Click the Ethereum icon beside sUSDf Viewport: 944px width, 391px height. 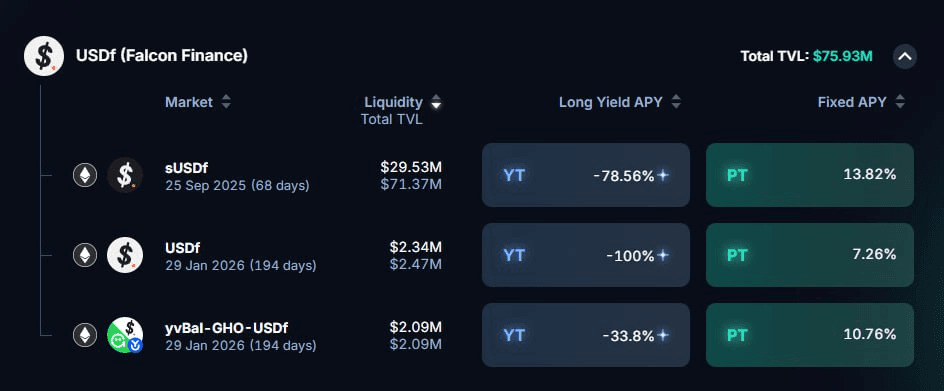click(85, 175)
